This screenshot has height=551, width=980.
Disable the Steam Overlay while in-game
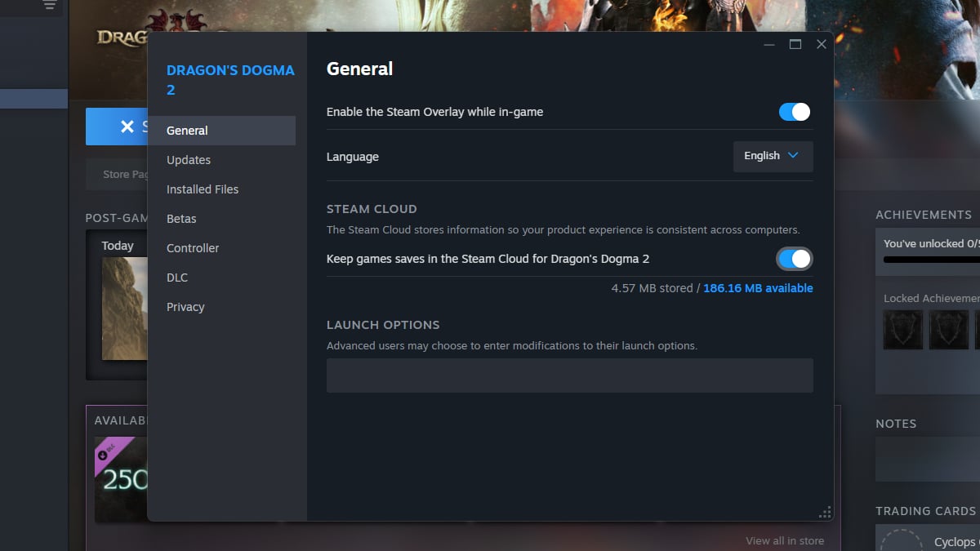click(793, 112)
